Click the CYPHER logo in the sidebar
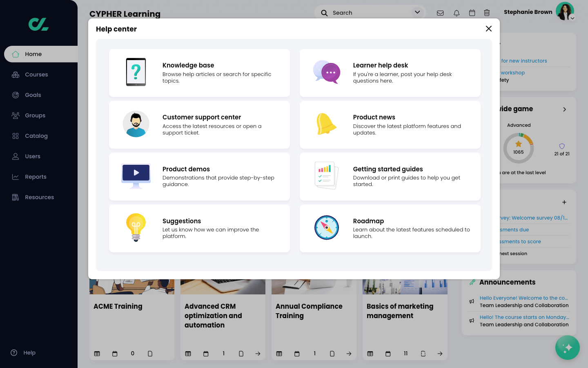 [38, 25]
